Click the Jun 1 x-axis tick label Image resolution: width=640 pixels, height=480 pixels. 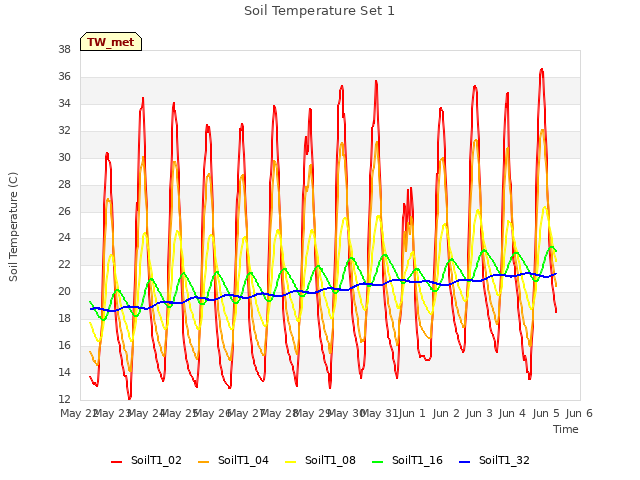coord(412,413)
